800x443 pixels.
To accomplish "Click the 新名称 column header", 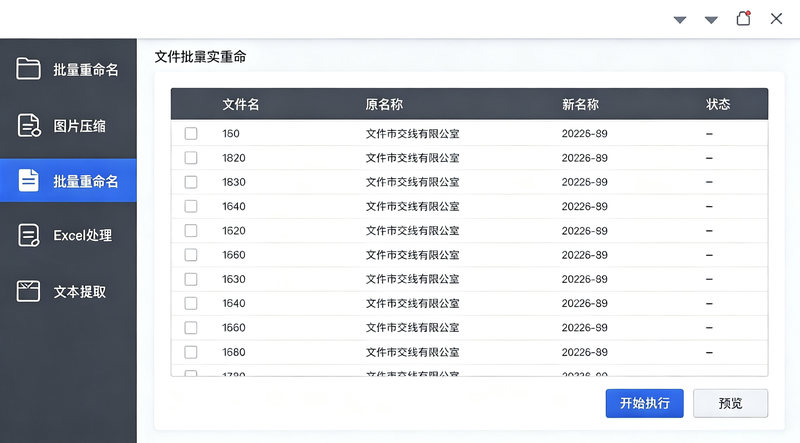I will [x=581, y=105].
